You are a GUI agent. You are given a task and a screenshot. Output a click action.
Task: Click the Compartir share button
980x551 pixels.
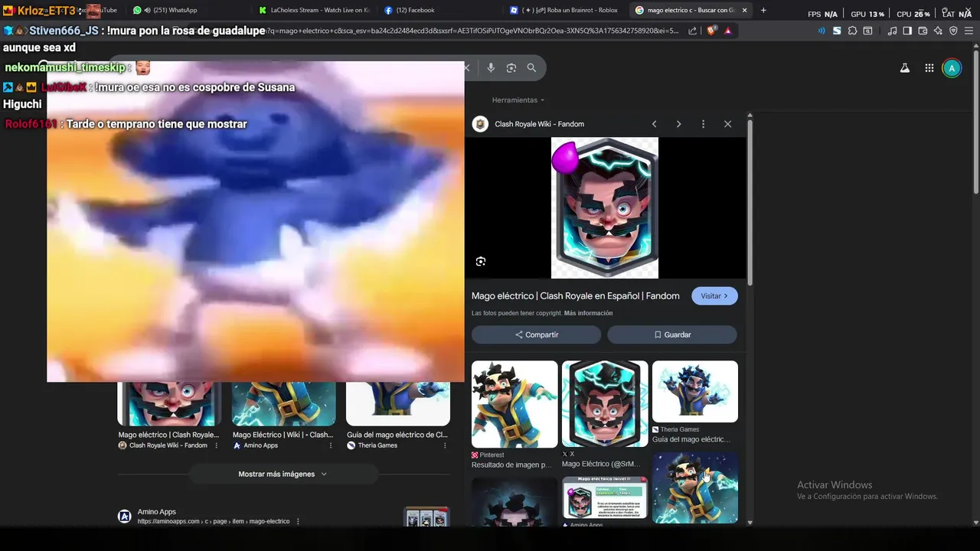coord(536,334)
